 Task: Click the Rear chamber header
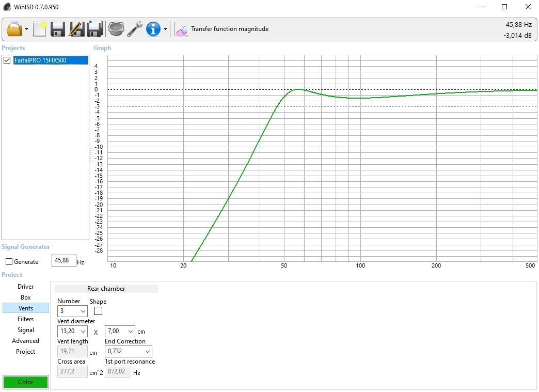[x=106, y=289]
